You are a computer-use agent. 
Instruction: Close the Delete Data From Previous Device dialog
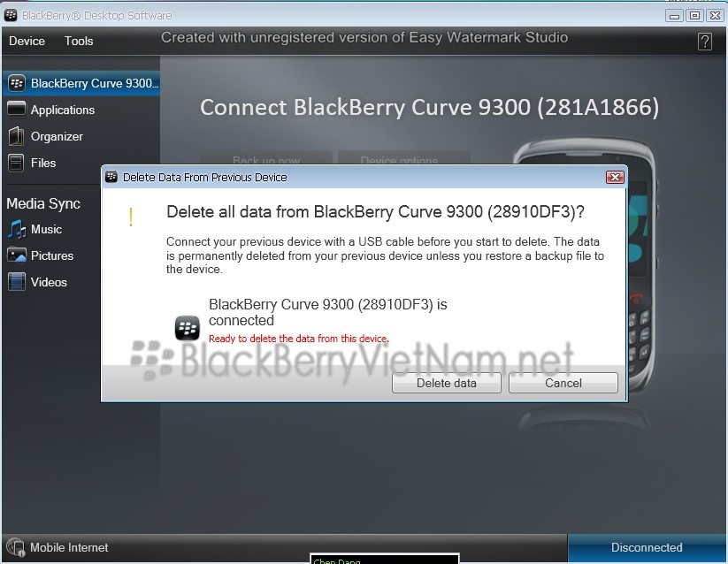[615, 177]
